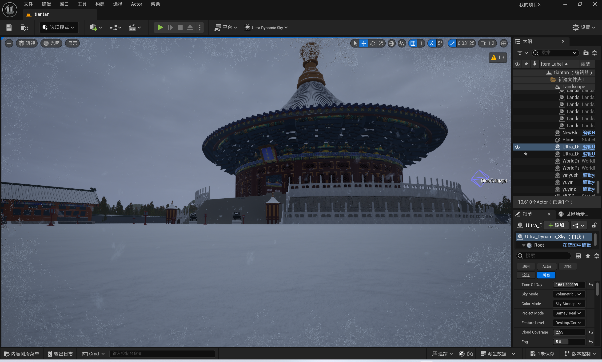Toggle world/local coordinate system globe icon
The height and width of the screenshot is (362, 602).
tap(391, 43)
